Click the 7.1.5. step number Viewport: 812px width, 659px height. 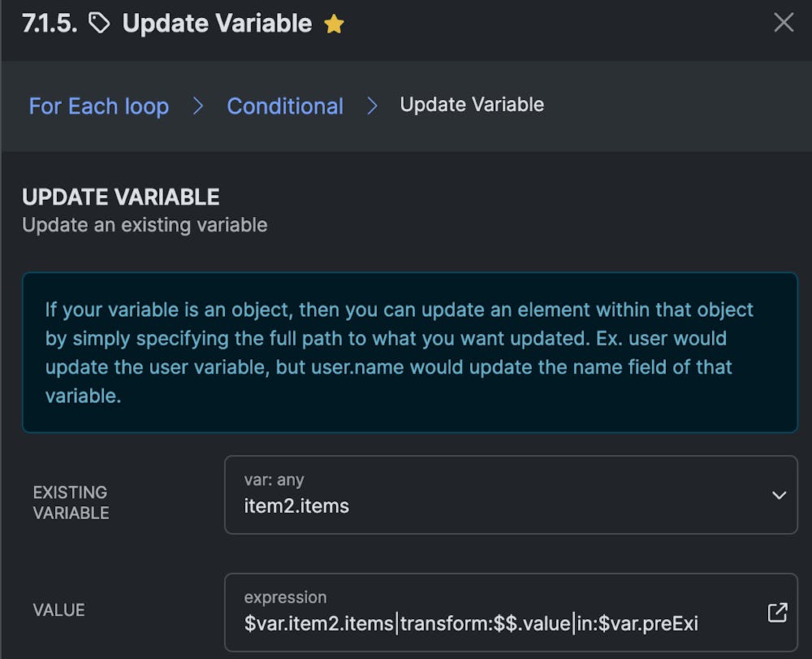pos(50,24)
